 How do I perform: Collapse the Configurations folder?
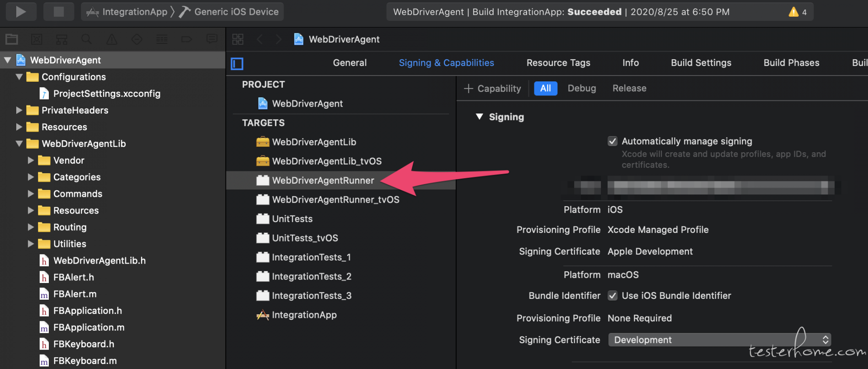(x=19, y=77)
